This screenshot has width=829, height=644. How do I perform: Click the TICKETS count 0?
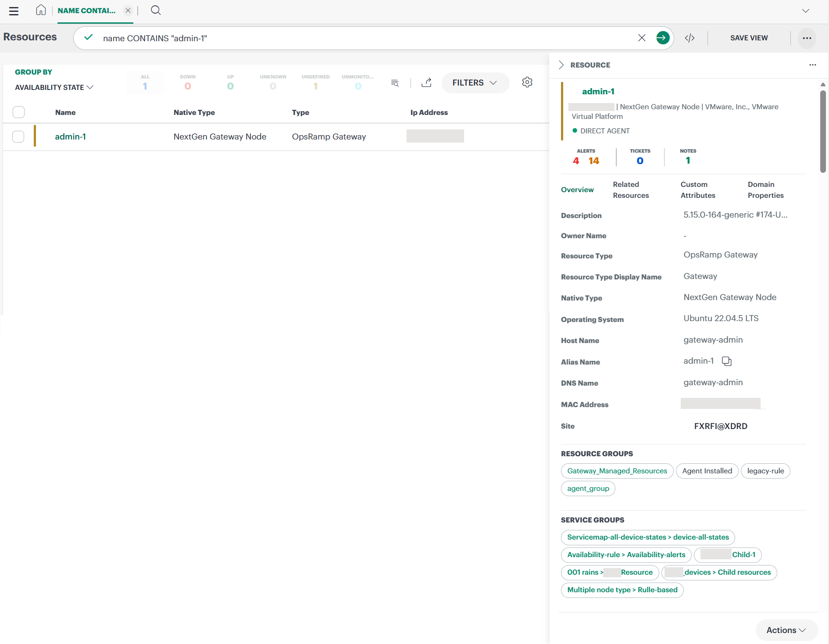pyautogui.click(x=640, y=161)
